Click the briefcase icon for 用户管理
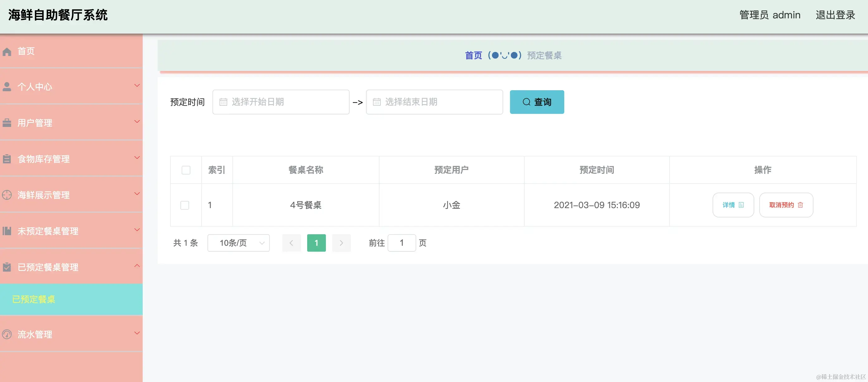Screen dimensions: 868x382 (x=7, y=123)
